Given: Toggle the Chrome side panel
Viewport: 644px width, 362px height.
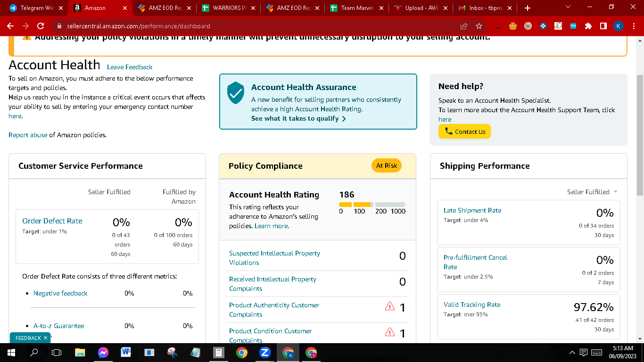Looking at the screenshot, I should point(603,26).
